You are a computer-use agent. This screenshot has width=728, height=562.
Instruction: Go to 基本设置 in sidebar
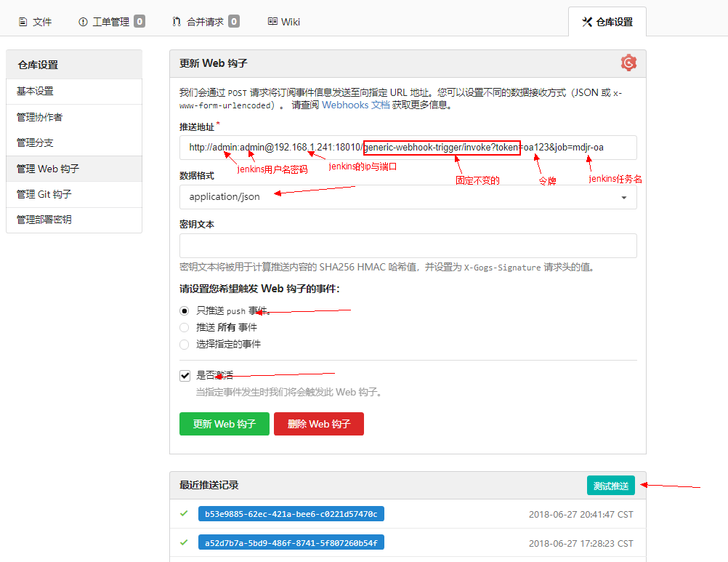[x=74, y=92]
